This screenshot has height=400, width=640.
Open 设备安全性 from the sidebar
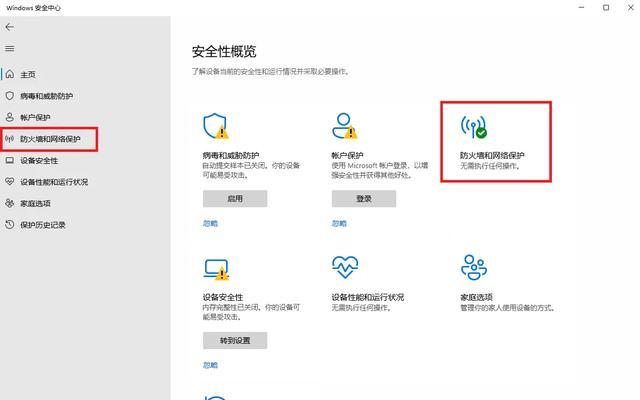tap(39, 161)
